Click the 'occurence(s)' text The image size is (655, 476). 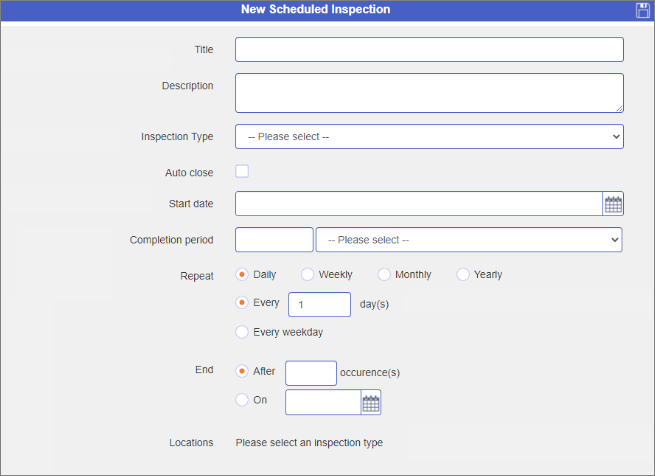370,372
